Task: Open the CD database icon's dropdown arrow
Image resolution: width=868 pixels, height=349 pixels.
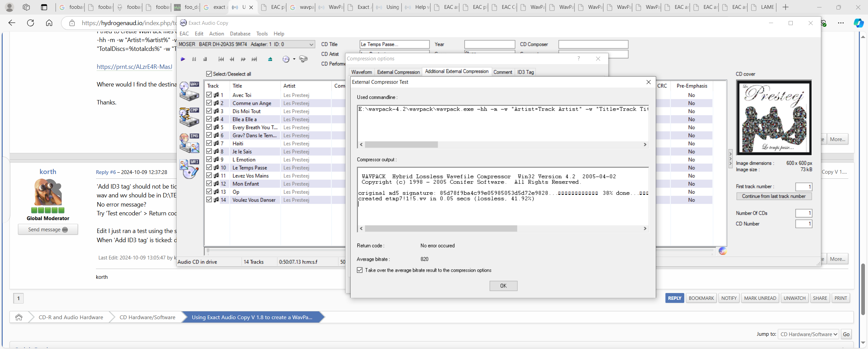Action: [294, 59]
